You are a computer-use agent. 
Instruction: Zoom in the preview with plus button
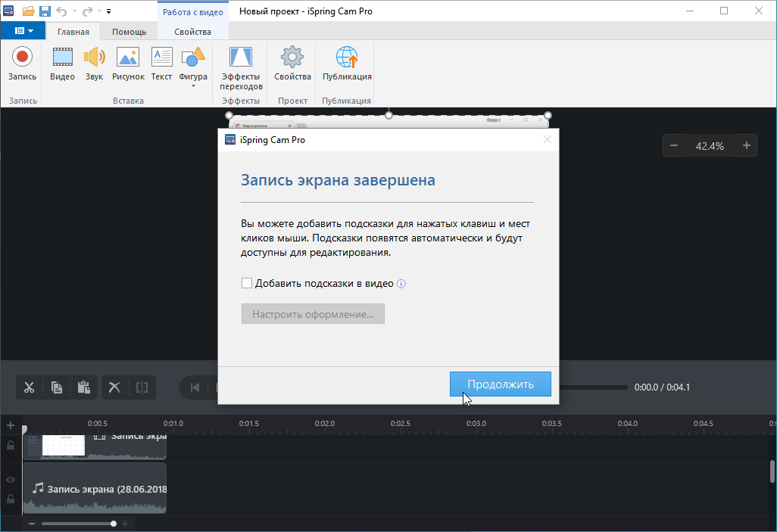746,145
